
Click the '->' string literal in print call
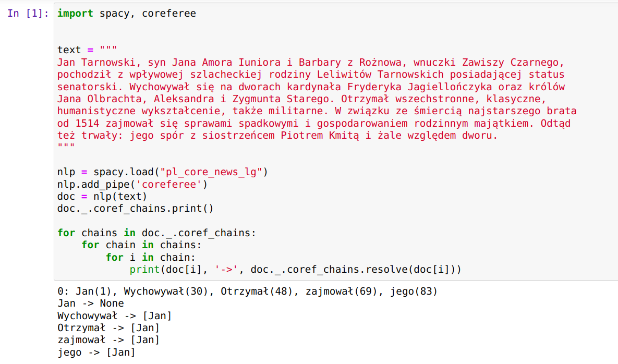(x=226, y=270)
